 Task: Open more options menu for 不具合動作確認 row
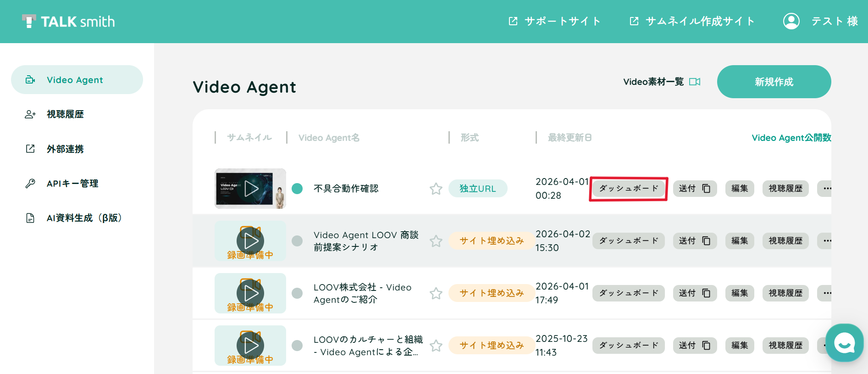tap(825, 189)
